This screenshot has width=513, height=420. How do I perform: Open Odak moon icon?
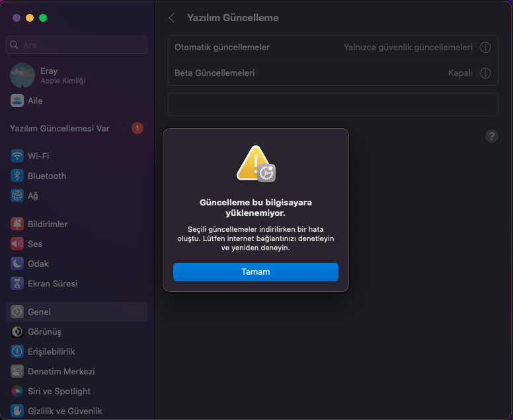click(x=17, y=264)
